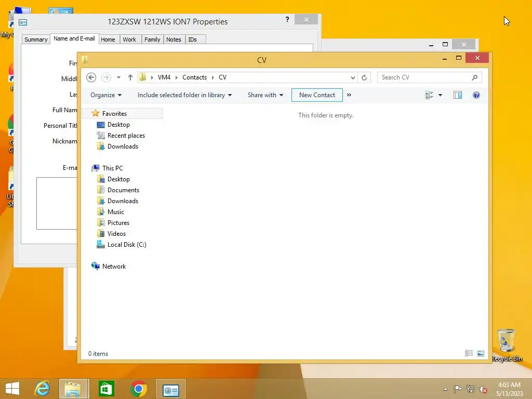532x399 pixels.
Task: Open the Family tab in Properties
Action: click(x=152, y=39)
